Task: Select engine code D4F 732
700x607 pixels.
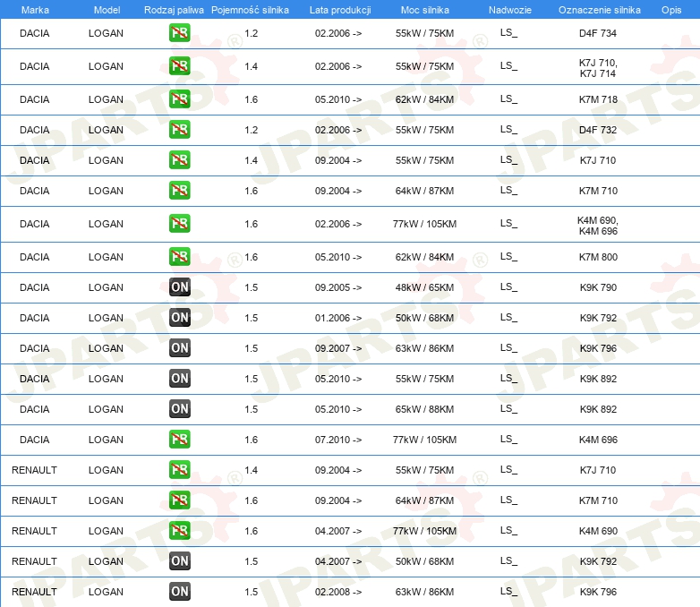Action: [x=598, y=130]
